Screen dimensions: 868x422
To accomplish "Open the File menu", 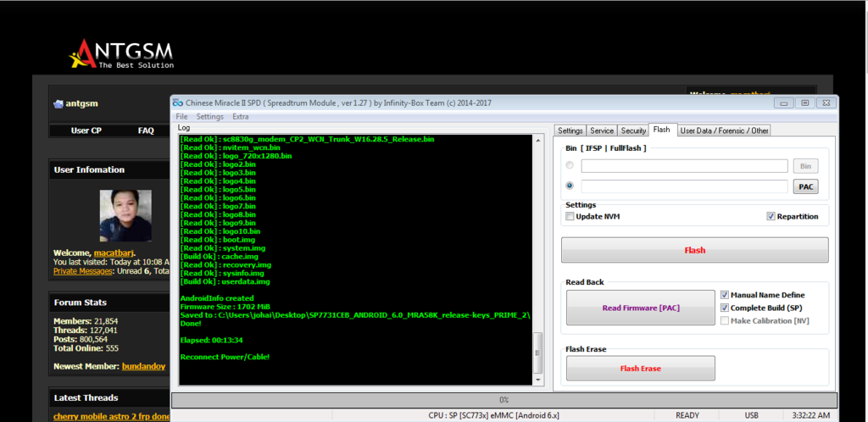I will coord(181,117).
